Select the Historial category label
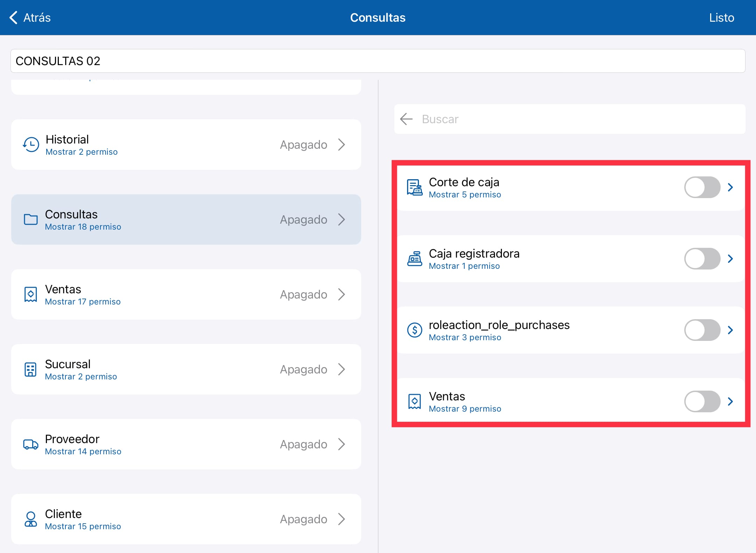 coord(67,139)
